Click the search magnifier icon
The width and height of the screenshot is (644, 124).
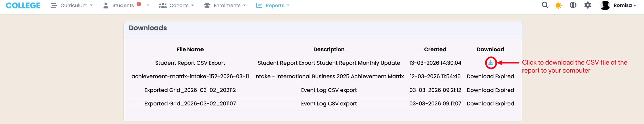(545, 5)
